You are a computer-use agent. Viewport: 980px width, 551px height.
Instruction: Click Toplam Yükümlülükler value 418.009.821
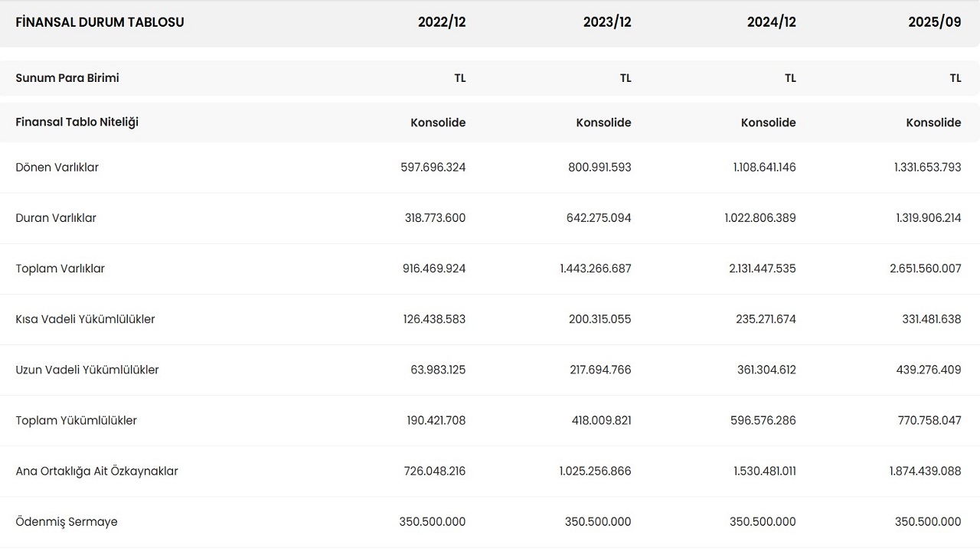[x=600, y=420]
